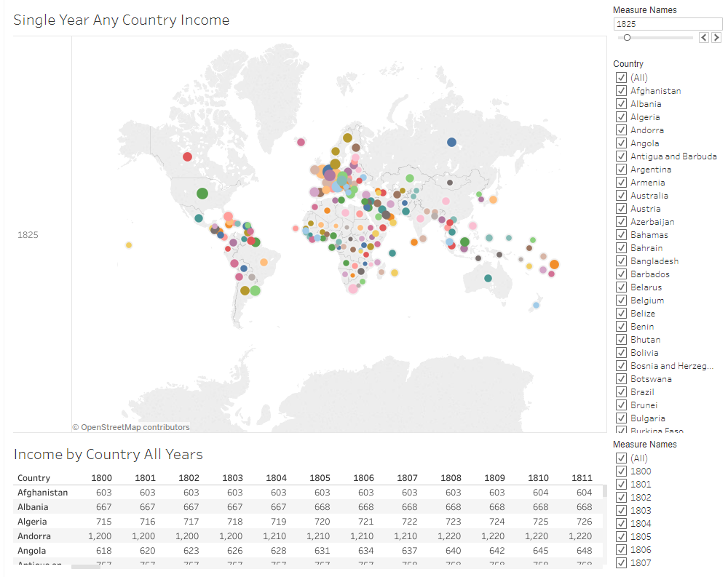Uncheck the Country (All) checkbox
The width and height of the screenshot is (728, 577).
point(621,78)
